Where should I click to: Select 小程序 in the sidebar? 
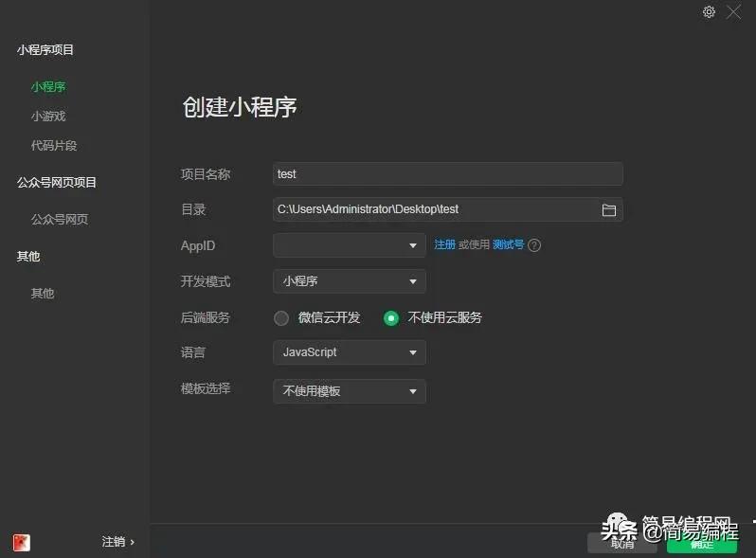point(48,87)
